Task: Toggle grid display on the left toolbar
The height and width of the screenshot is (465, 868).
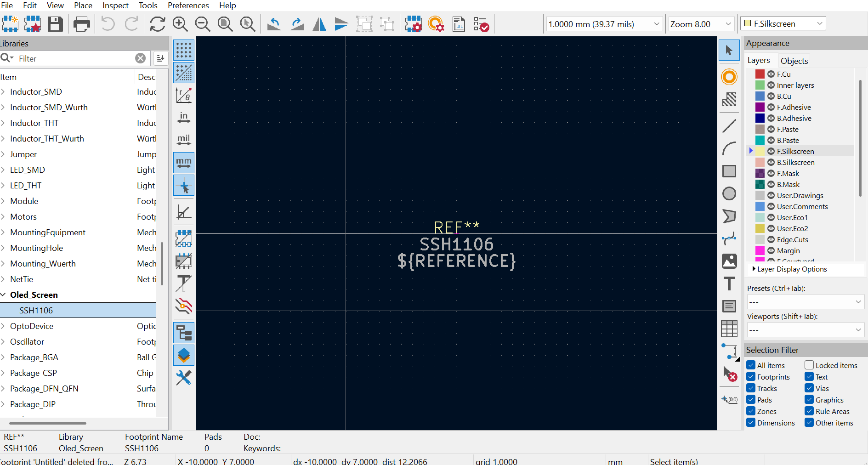Action: click(x=184, y=50)
